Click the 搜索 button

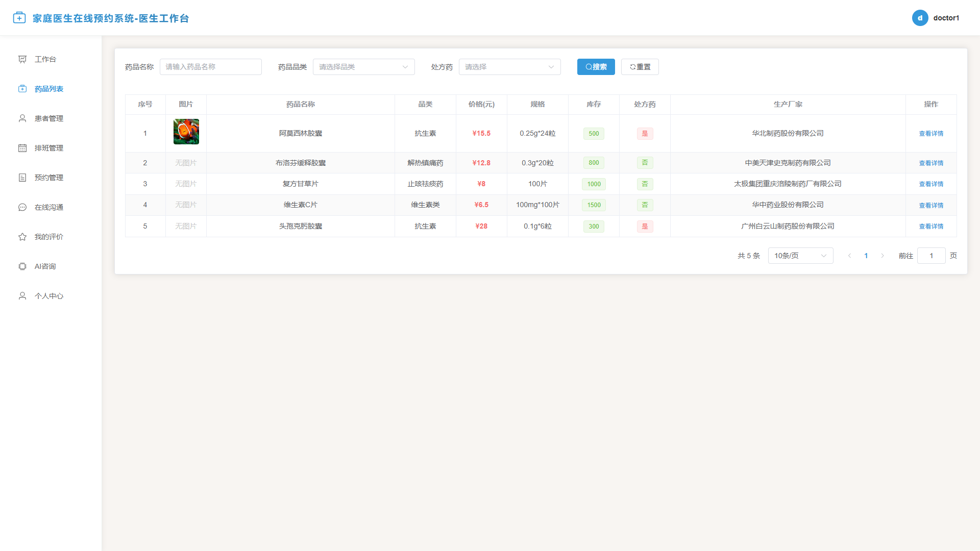tap(596, 67)
